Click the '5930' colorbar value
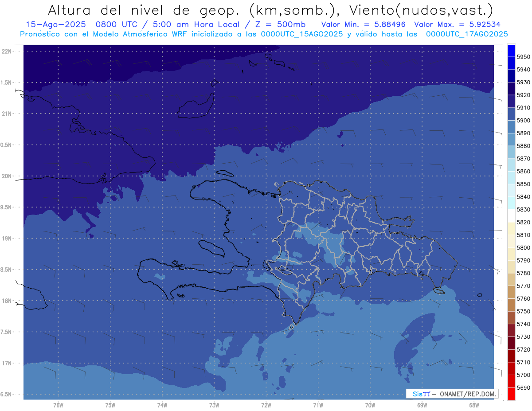The height and width of the screenshot is (411, 532). pos(523,82)
